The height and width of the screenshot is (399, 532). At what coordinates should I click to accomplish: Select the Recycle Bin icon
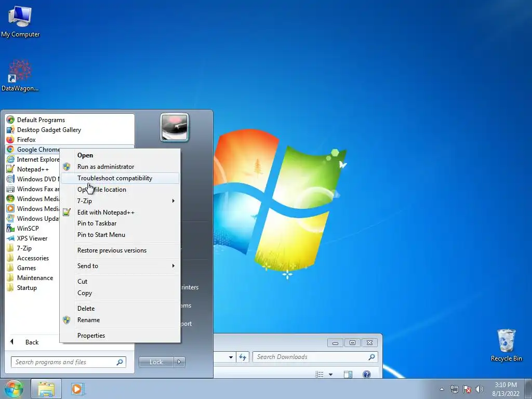[506, 345]
